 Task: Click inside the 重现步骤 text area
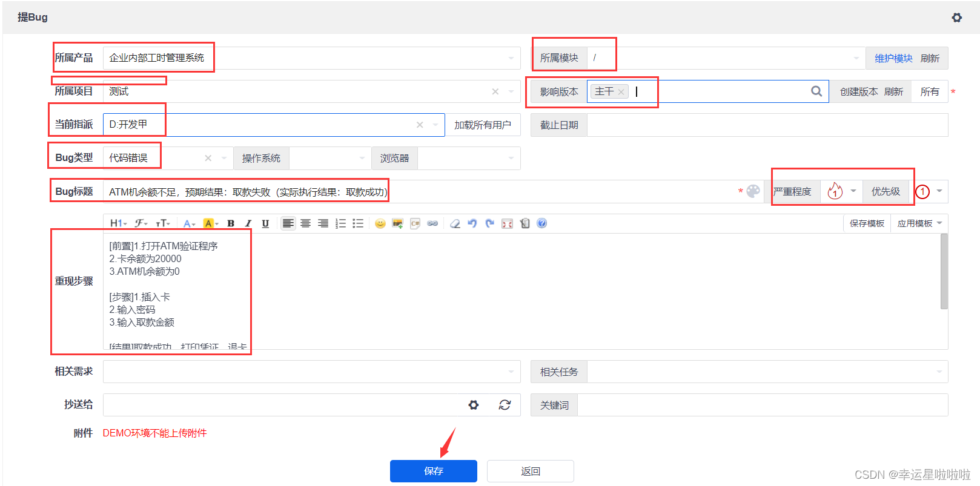tap(521, 291)
